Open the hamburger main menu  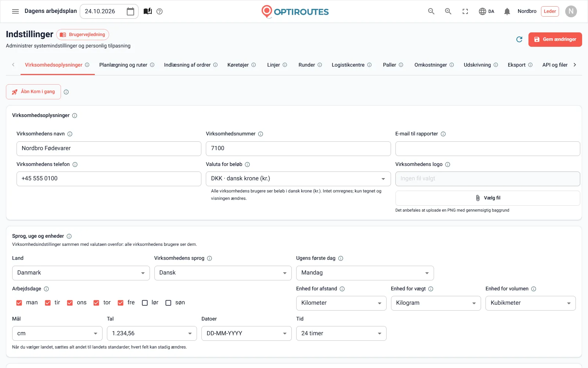15,11
